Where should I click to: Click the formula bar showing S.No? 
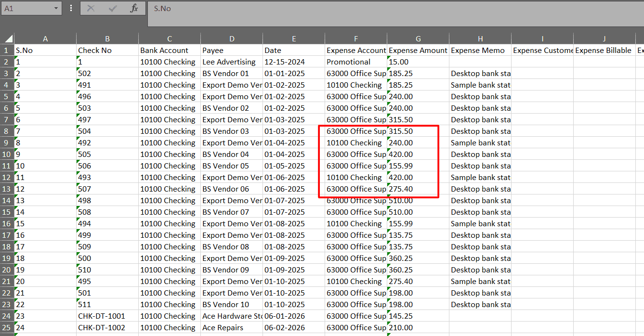point(396,13)
